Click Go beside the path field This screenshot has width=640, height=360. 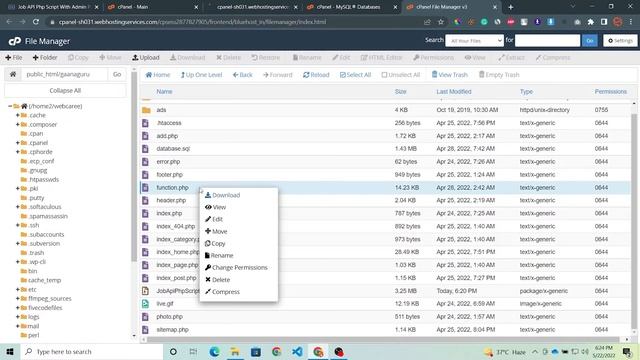pos(117,74)
